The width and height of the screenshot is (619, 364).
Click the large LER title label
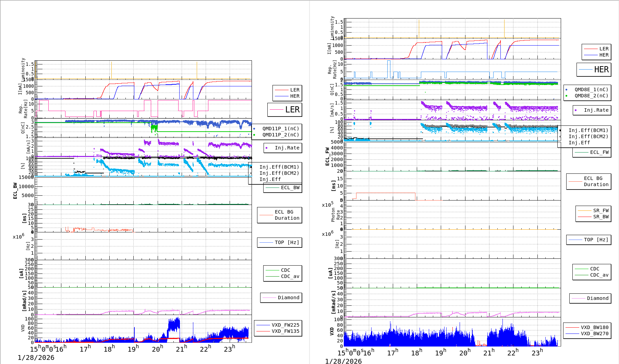(292, 110)
